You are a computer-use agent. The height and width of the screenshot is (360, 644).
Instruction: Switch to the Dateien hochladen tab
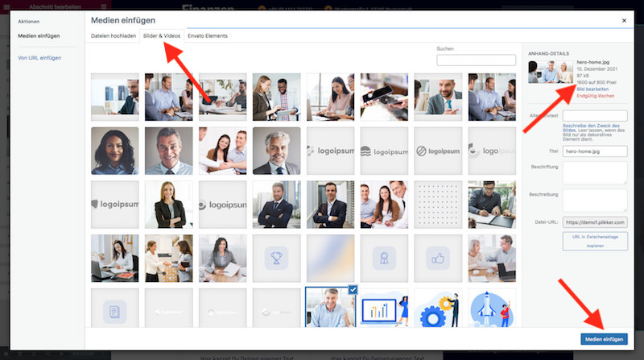point(113,36)
